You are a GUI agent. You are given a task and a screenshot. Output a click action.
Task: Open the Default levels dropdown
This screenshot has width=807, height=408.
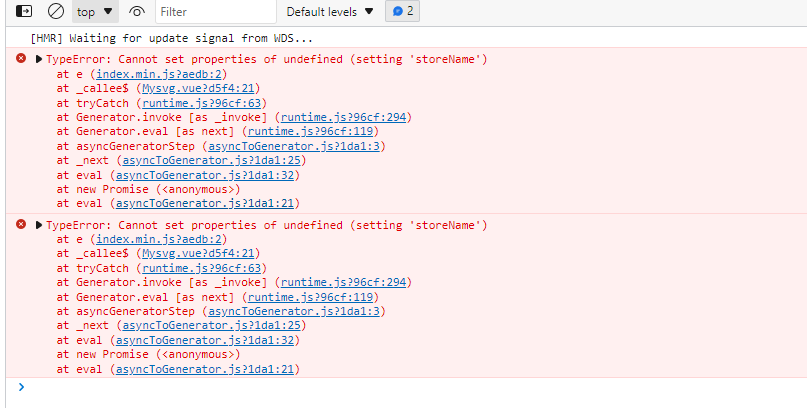(330, 11)
